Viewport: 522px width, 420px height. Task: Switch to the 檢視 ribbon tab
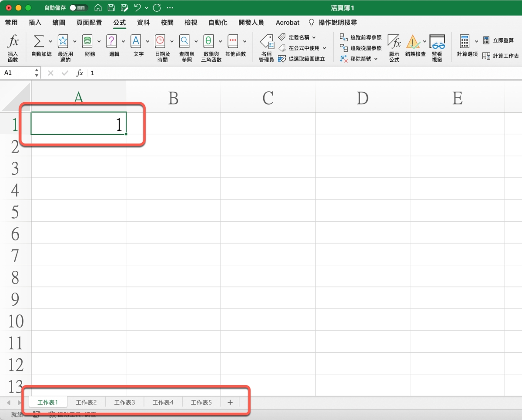191,23
